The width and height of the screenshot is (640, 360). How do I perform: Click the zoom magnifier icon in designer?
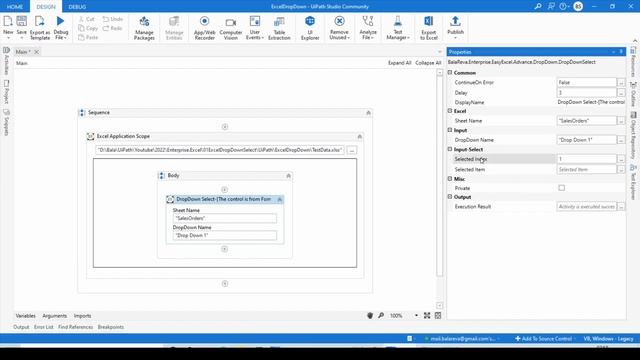[381, 316]
